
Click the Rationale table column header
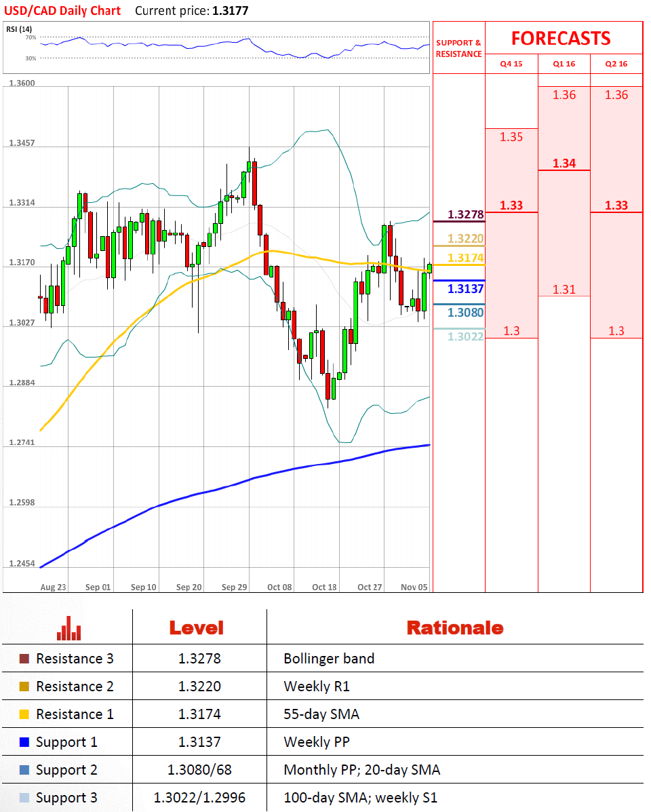pyautogui.click(x=455, y=627)
